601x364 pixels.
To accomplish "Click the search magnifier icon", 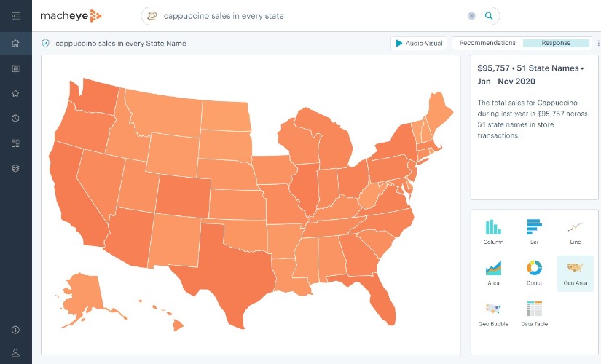I will (x=489, y=16).
